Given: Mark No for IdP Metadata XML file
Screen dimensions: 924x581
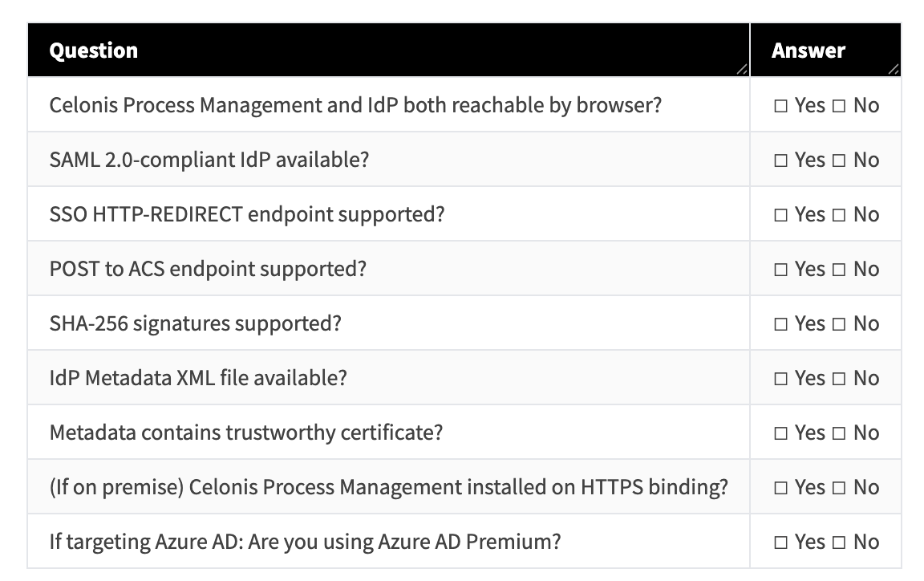Looking at the screenshot, I should coord(839,379).
